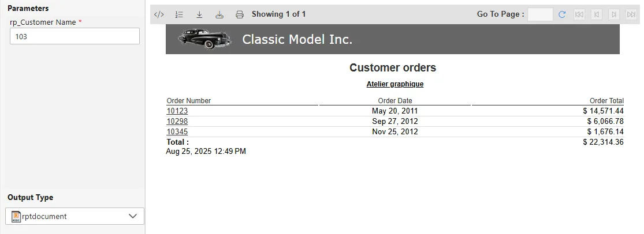Go to last page button
This screenshot has height=234, width=644.
[631, 14]
